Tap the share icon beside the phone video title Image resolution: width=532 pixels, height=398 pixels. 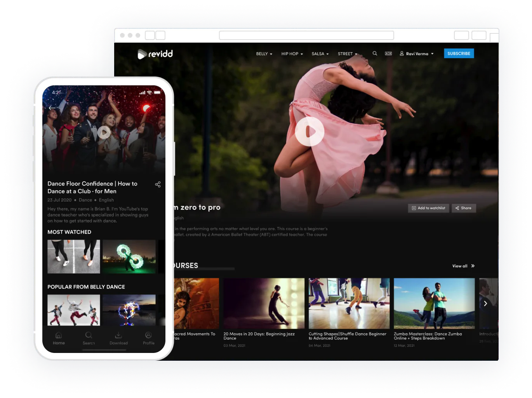click(x=158, y=184)
